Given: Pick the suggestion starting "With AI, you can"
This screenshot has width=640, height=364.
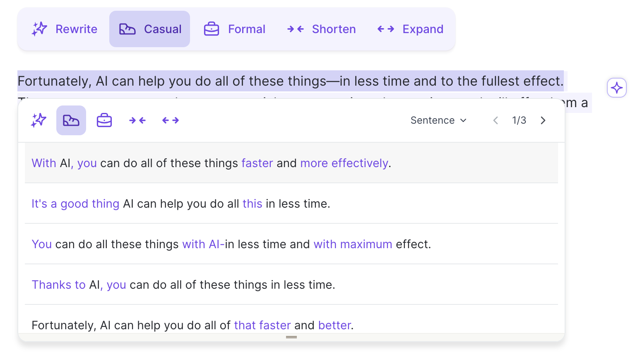Looking at the screenshot, I should [x=211, y=163].
